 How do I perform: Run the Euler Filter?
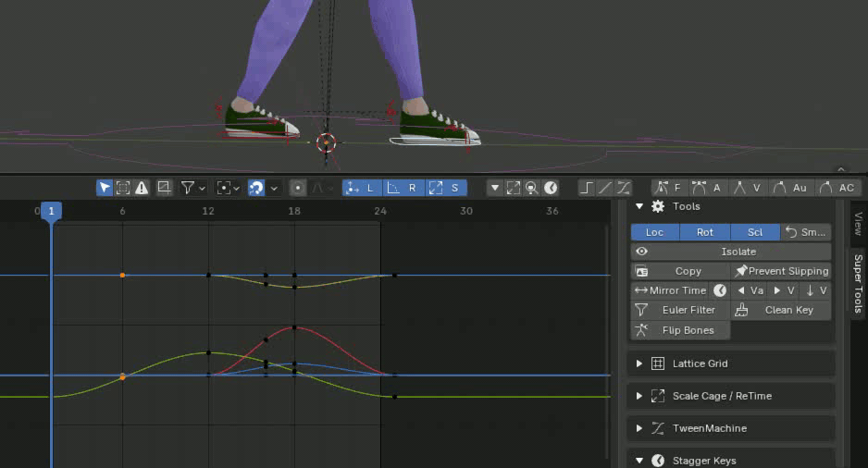(x=680, y=311)
